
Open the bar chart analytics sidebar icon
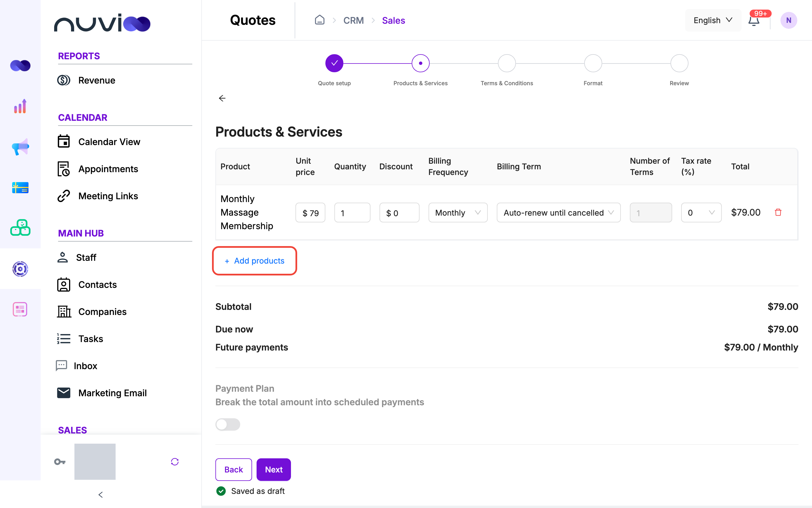tap(20, 106)
